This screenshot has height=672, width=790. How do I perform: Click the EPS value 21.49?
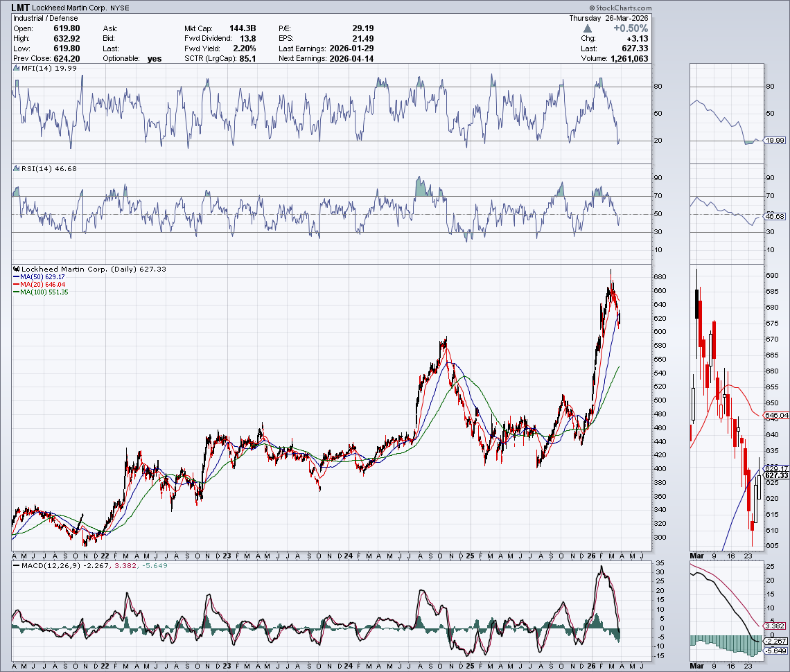363,38
